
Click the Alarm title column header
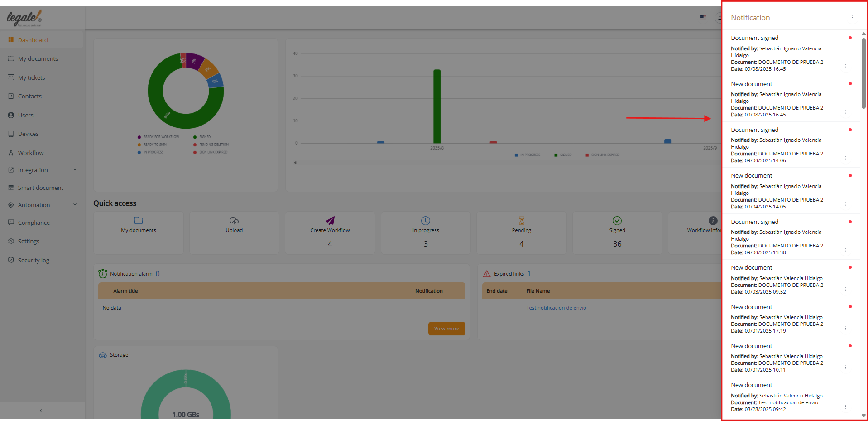[125, 291]
